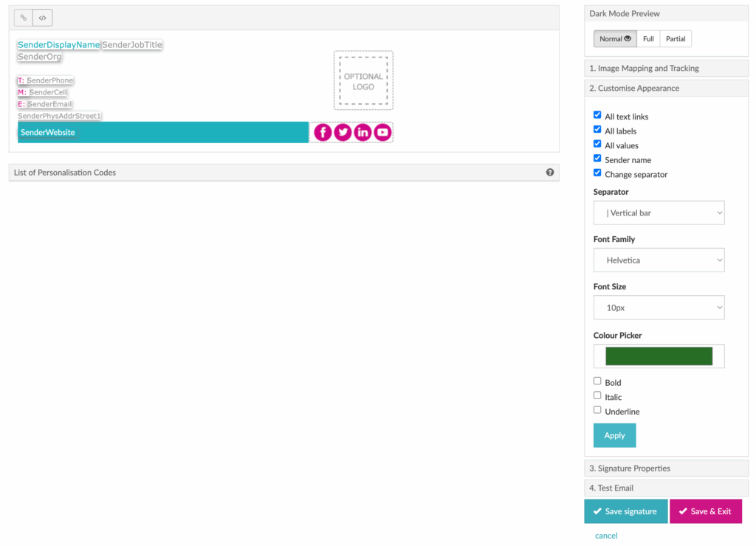756x546 pixels.
Task: Click the Facebook social icon in signature
Action: [x=323, y=132]
